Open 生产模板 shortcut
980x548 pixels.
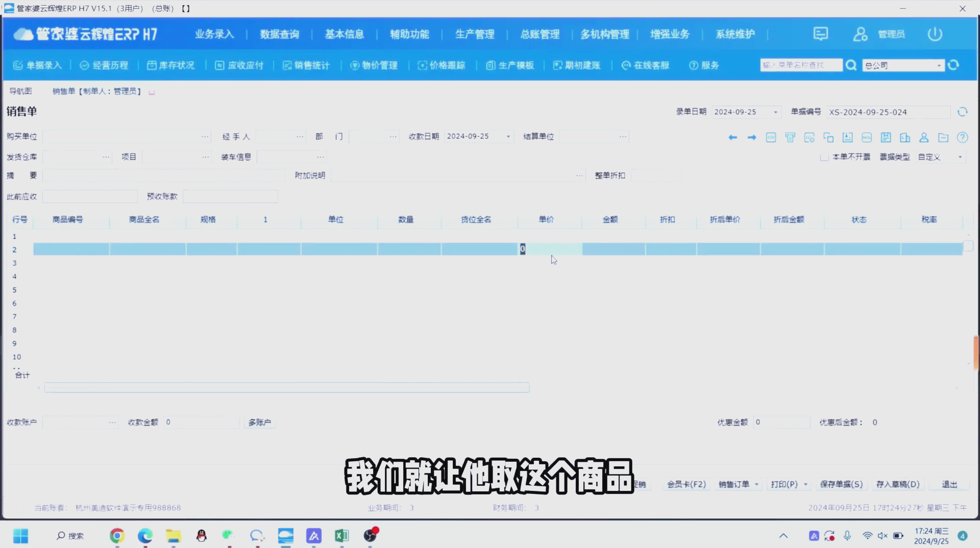[x=510, y=65]
